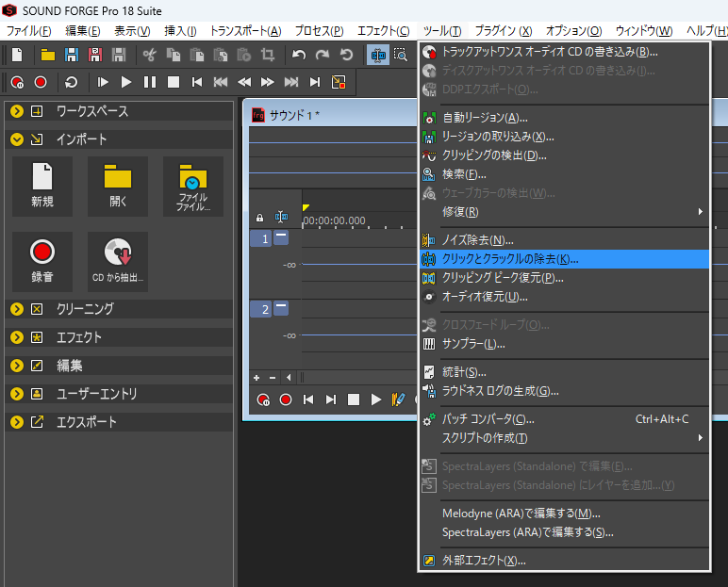
Task: Click the recent files folder tile
Action: [x=193, y=187]
